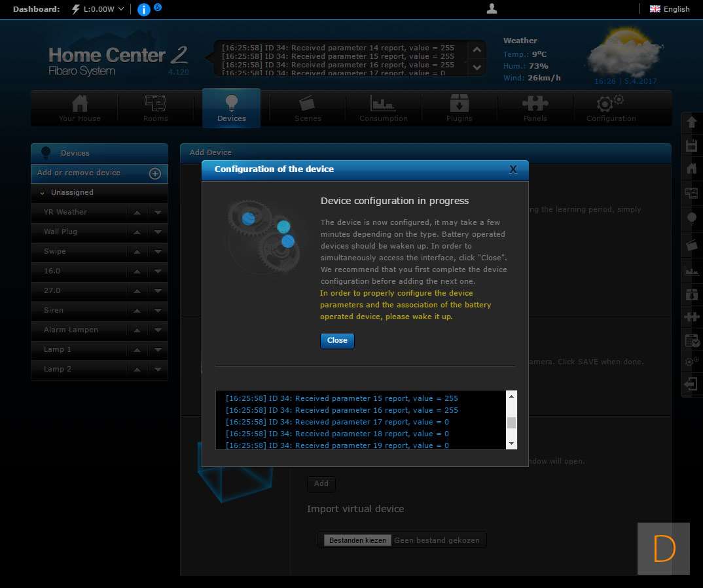Click the plus icon beside Add or remove device
The width and height of the screenshot is (703, 588).
154,174
